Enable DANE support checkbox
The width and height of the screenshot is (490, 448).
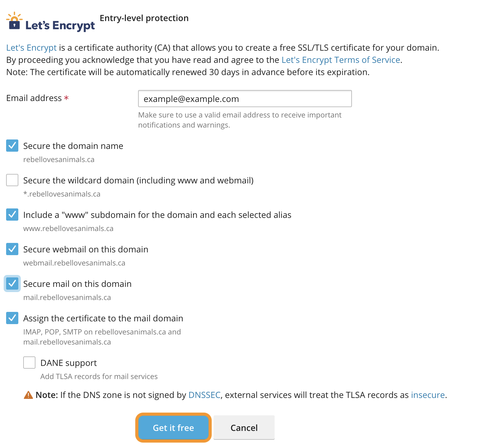pos(29,363)
